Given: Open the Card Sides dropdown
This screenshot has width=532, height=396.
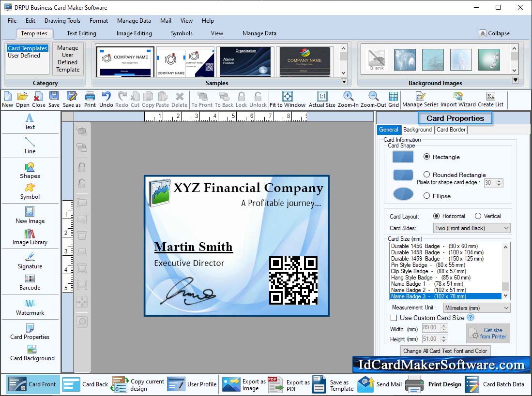Looking at the screenshot, I should point(471,228).
